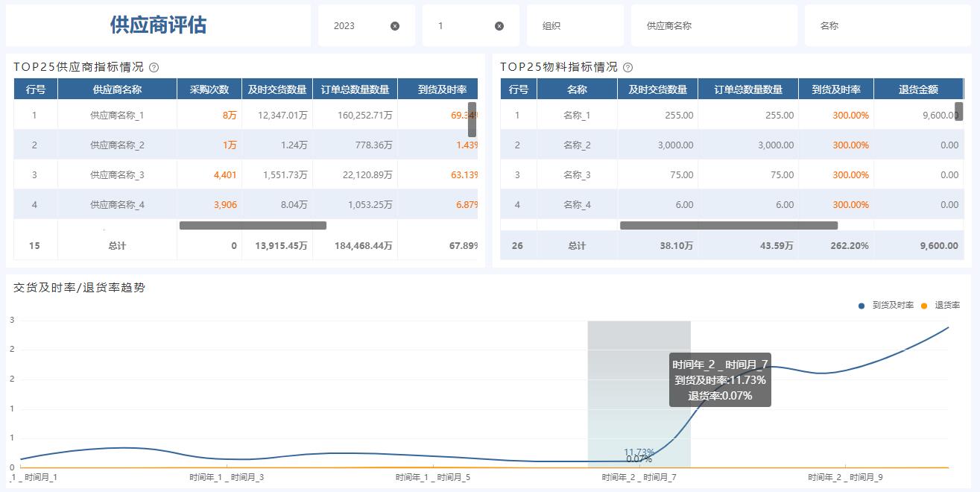Click 订单总数量数量 header in the supplier table
Image resolution: width=980 pixels, height=492 pixels.
pyautogui.click(x=355, y=89)
